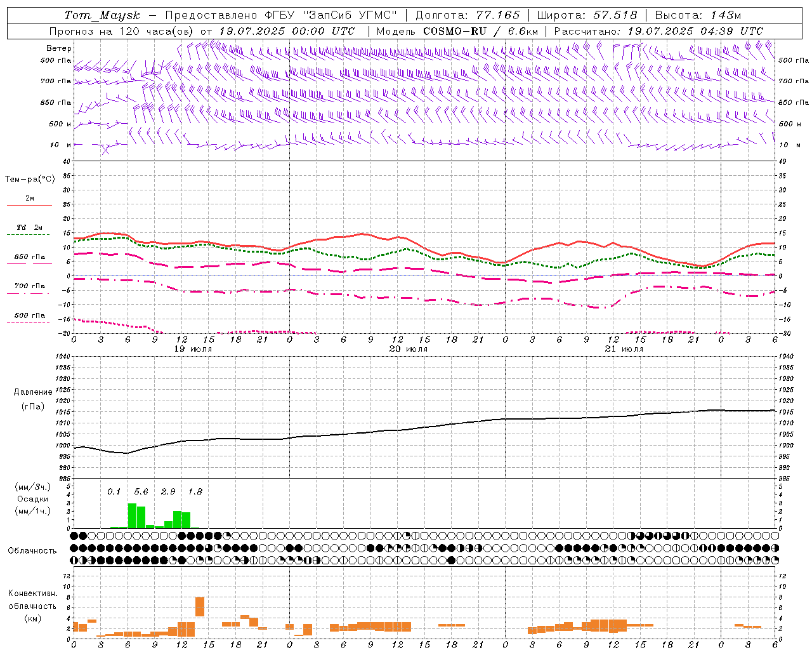
Task: Click the 'Долгота: 77.165' header field
Action: (x=468, y=15)
